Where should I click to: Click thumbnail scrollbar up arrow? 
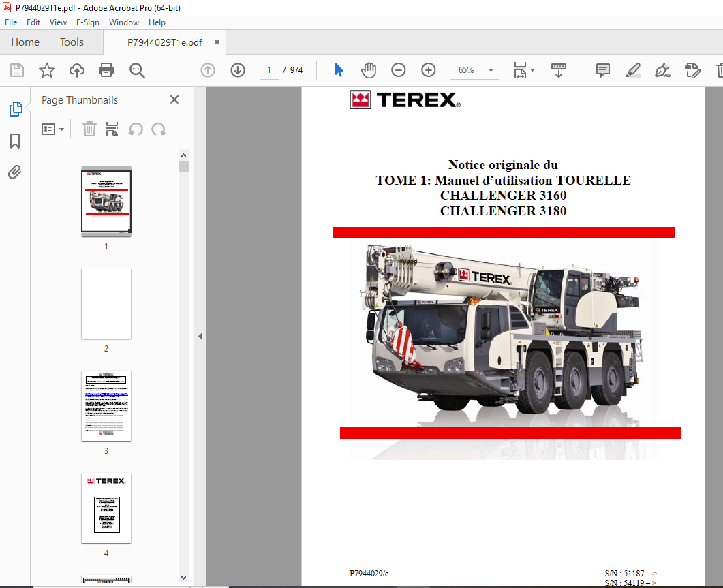pyautogui.click(x=183, y=155)
